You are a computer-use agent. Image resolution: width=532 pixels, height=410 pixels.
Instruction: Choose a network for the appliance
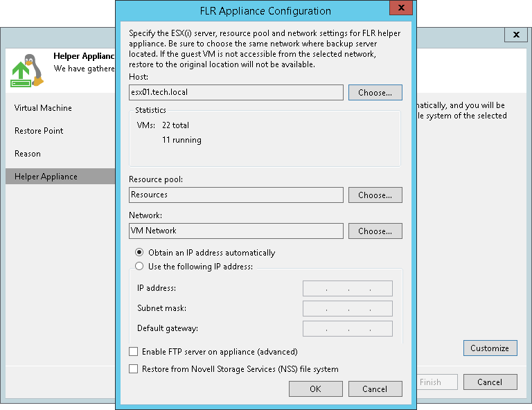click(x=375, y=231)
